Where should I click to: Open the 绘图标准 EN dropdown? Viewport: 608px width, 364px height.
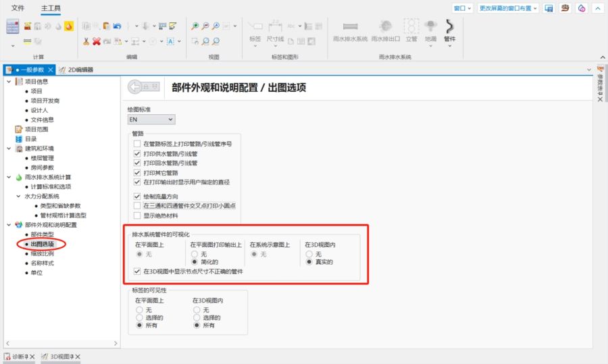click(151, 120)
